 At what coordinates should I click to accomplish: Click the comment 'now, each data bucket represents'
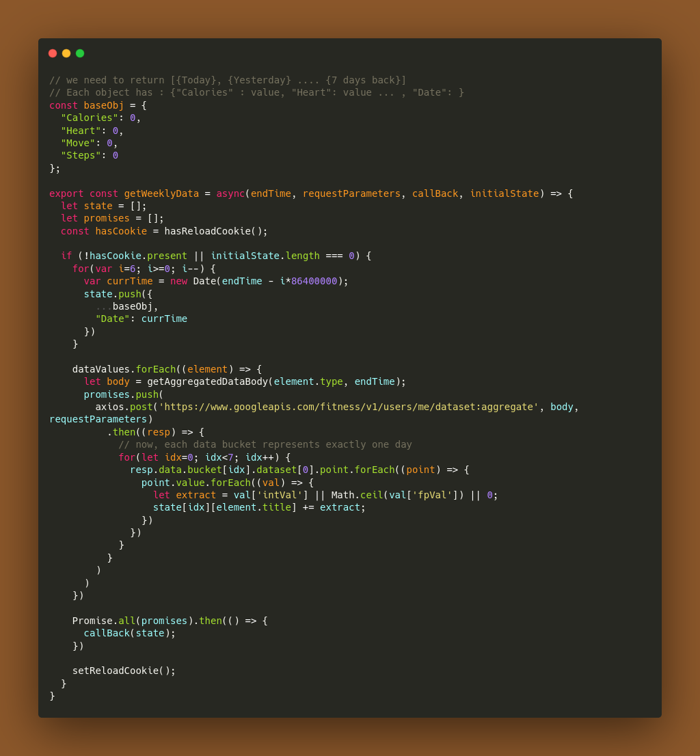pyautogui.click(x=265, y=444)
